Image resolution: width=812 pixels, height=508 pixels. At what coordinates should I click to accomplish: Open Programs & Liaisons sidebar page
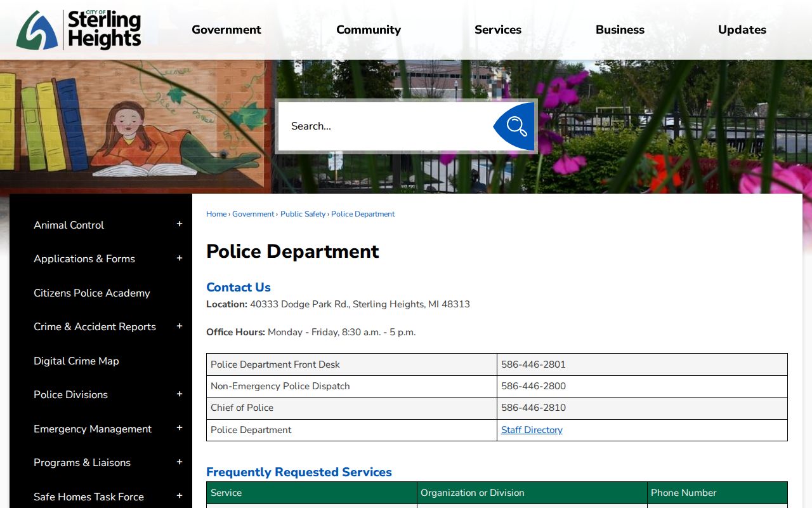coord(82,462)
